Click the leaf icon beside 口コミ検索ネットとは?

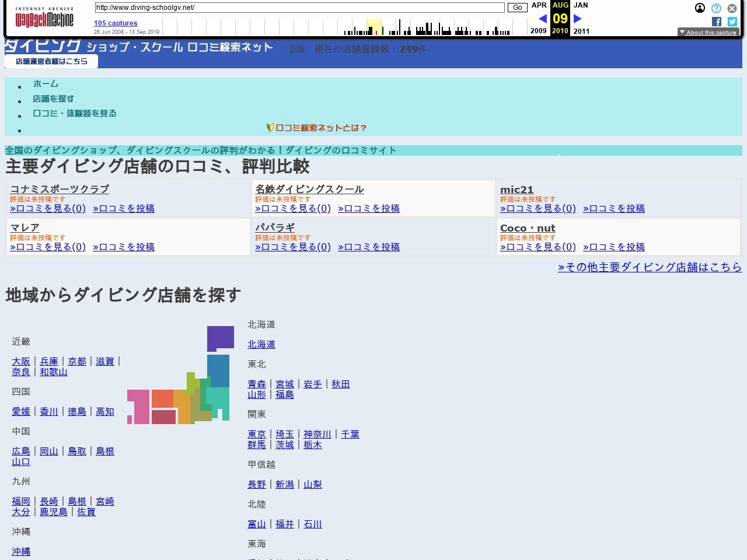coord(269,128)
